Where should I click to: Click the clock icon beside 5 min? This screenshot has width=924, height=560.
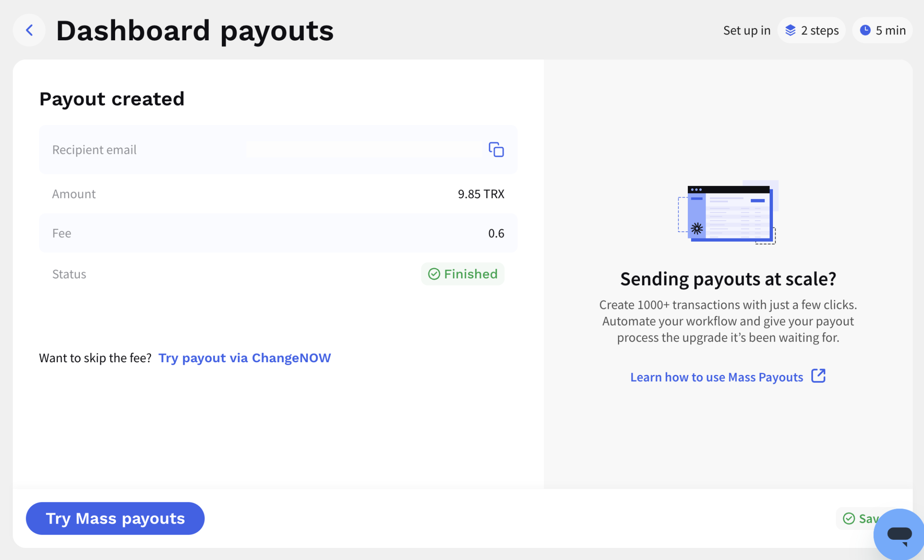865,30
